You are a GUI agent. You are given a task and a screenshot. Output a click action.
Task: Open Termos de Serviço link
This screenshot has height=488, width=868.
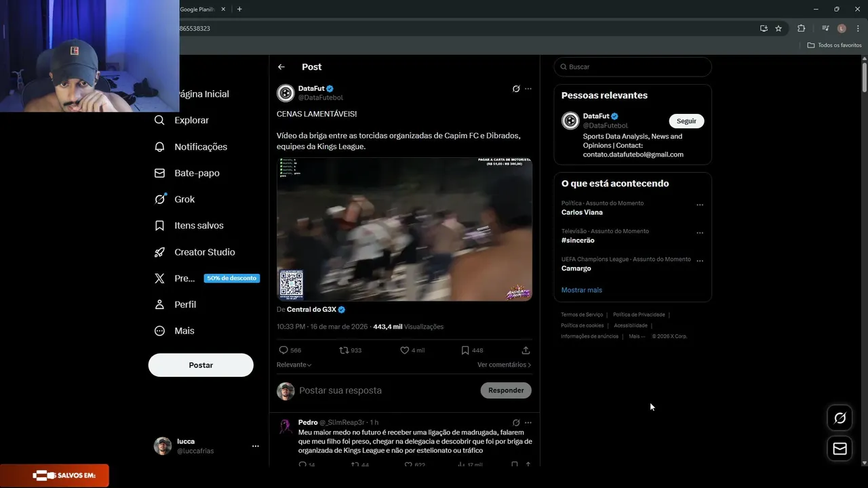(x=582, y=315)
